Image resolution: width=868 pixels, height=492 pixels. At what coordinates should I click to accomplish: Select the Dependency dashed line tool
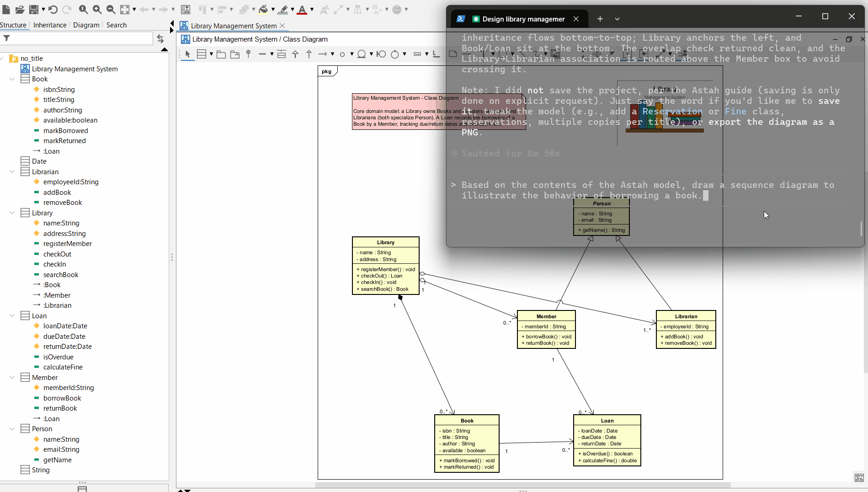click(323, 54)
